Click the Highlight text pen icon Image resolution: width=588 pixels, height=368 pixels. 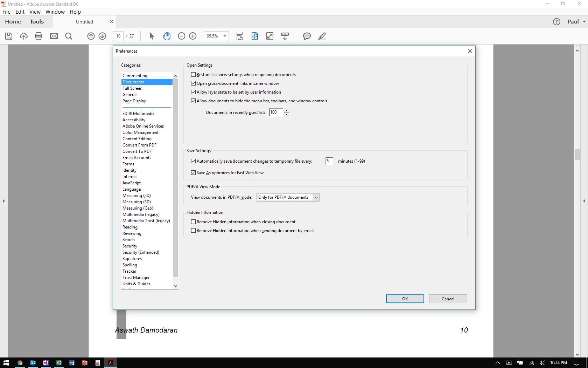322,36
